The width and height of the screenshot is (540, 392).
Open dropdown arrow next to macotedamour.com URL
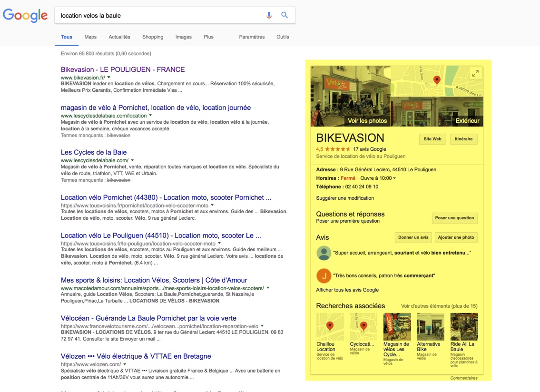268,288
